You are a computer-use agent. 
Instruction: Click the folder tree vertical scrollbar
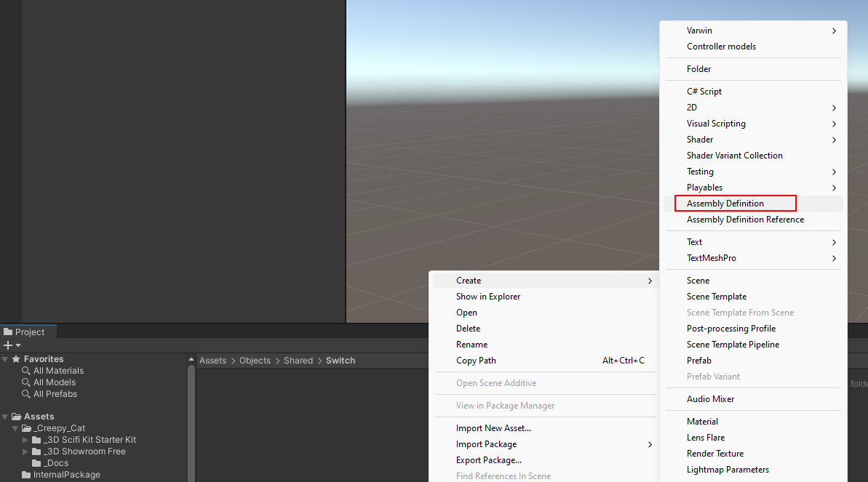point(191,422)
